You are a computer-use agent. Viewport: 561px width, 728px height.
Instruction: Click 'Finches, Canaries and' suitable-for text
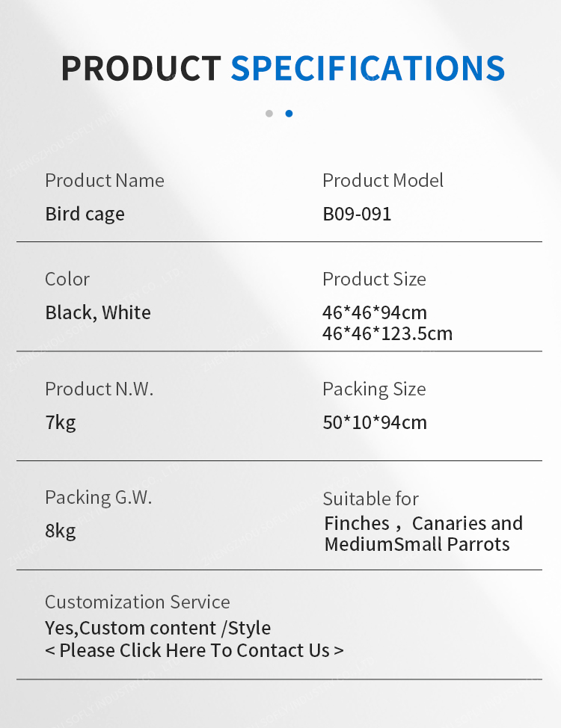[x=423, y=523]
